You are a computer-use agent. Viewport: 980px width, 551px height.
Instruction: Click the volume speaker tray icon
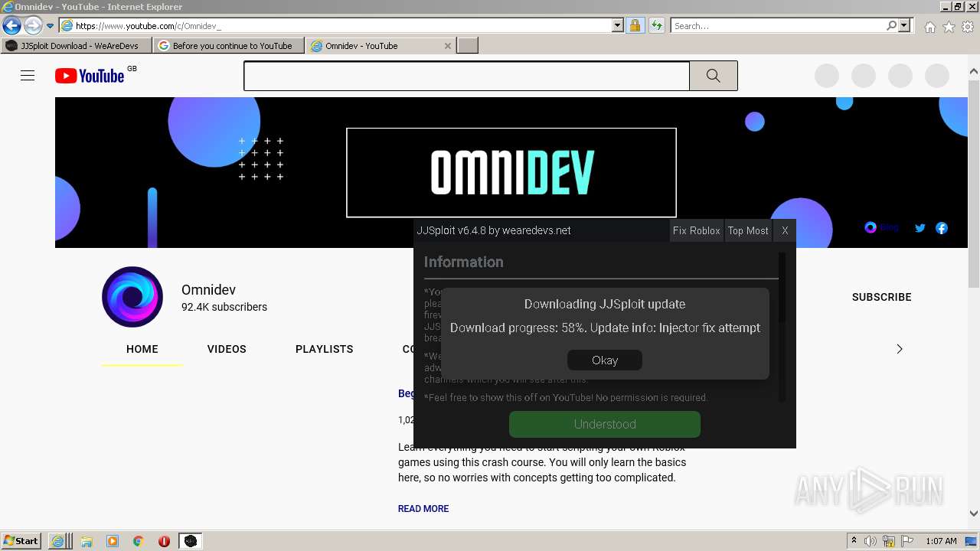click(871, 541)
